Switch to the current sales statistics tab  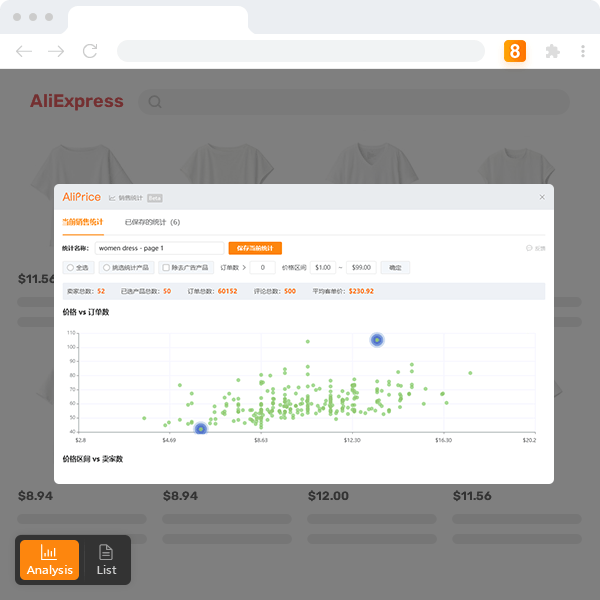click(83, 222)
